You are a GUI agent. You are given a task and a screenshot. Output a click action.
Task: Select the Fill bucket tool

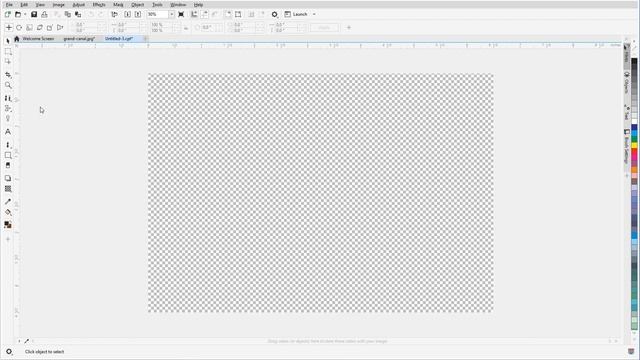point(8,212)
